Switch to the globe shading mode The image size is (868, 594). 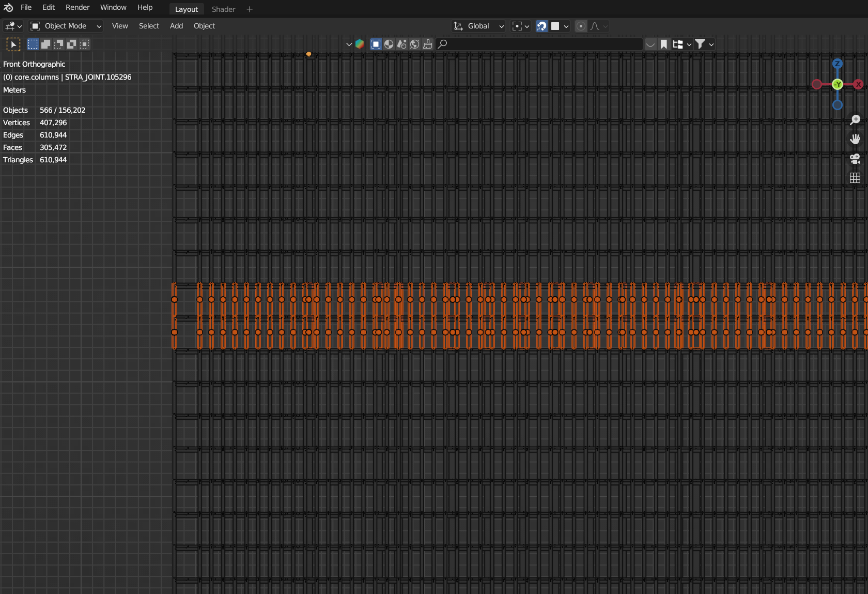(x=414, y=44)
